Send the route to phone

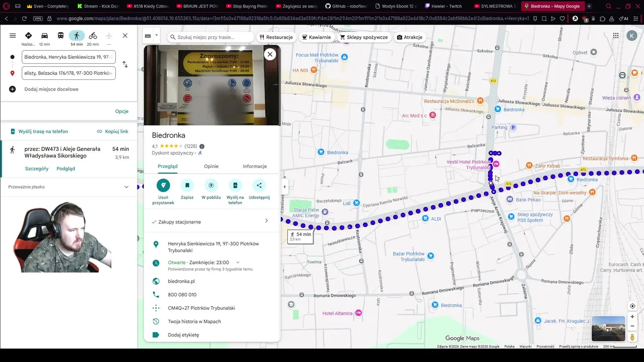tap(39, 131)
